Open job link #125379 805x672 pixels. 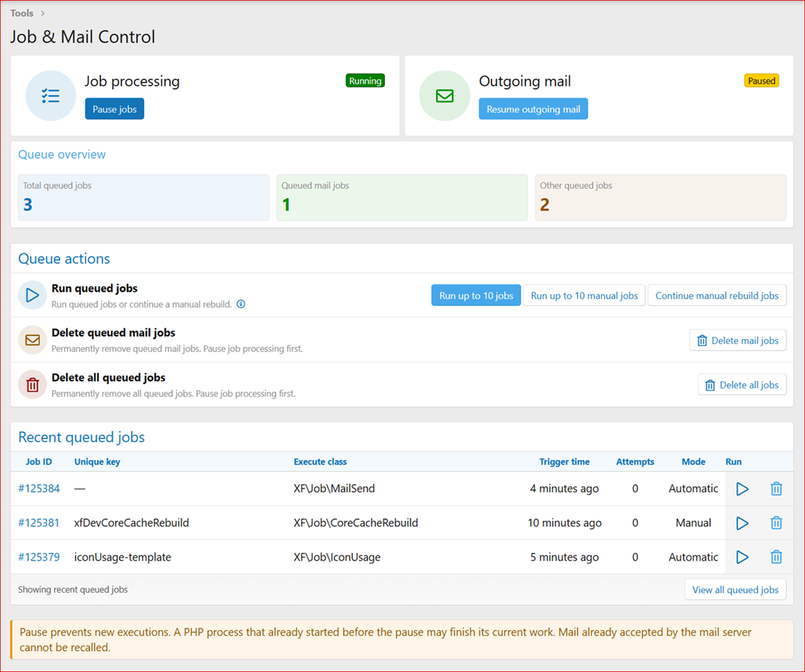point(39,557)
